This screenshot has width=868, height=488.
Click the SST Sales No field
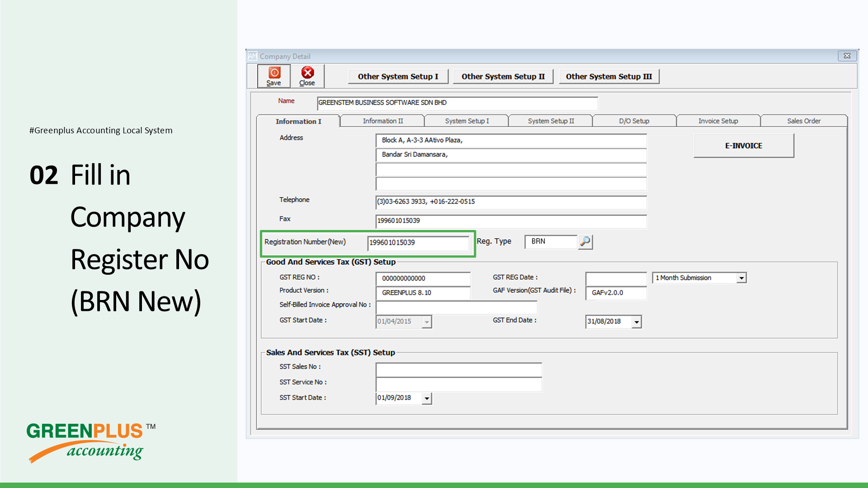point(459,370)
